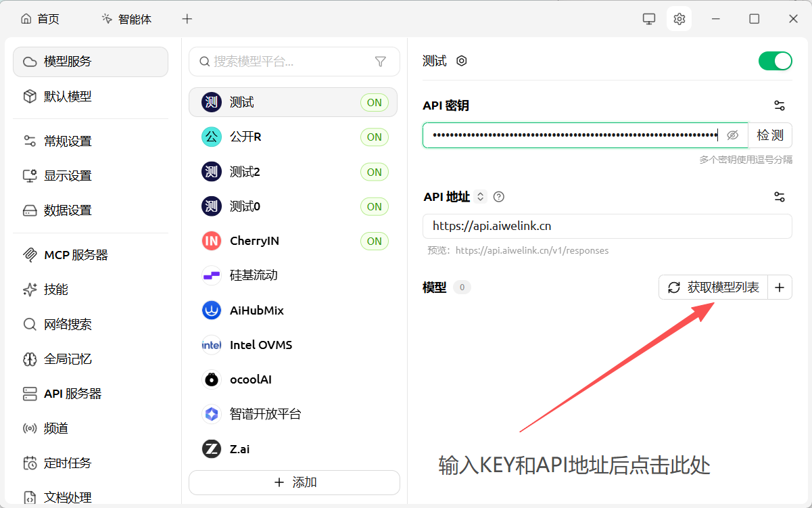Open settings via the gear icon

tap(679, 19)
